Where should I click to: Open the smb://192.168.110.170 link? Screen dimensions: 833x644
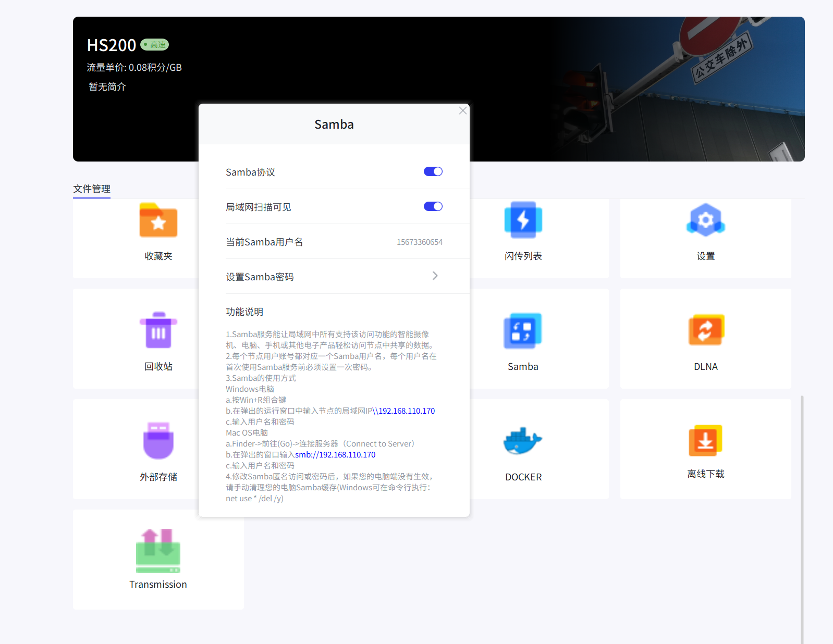click(335, 455)
